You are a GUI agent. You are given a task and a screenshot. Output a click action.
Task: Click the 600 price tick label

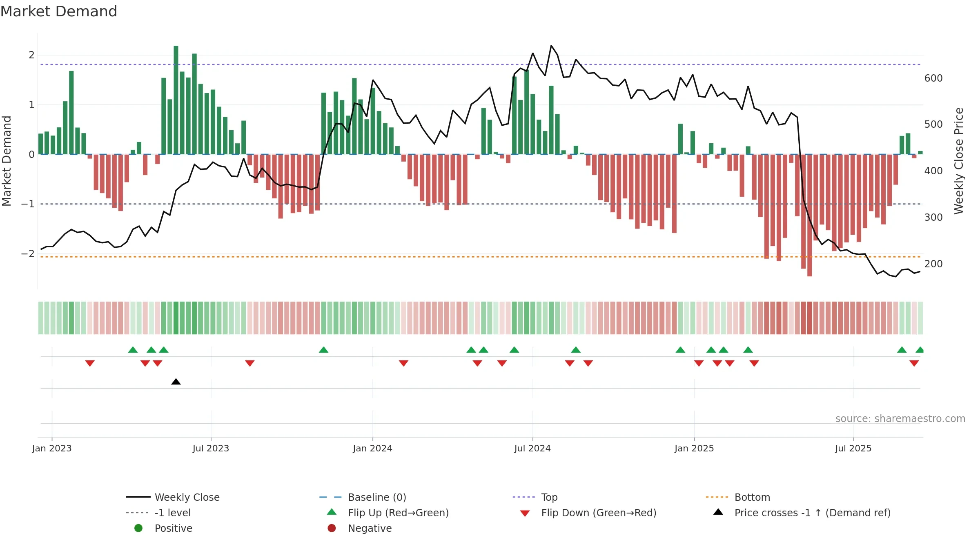pyautogui.click(x=933, y=78)
